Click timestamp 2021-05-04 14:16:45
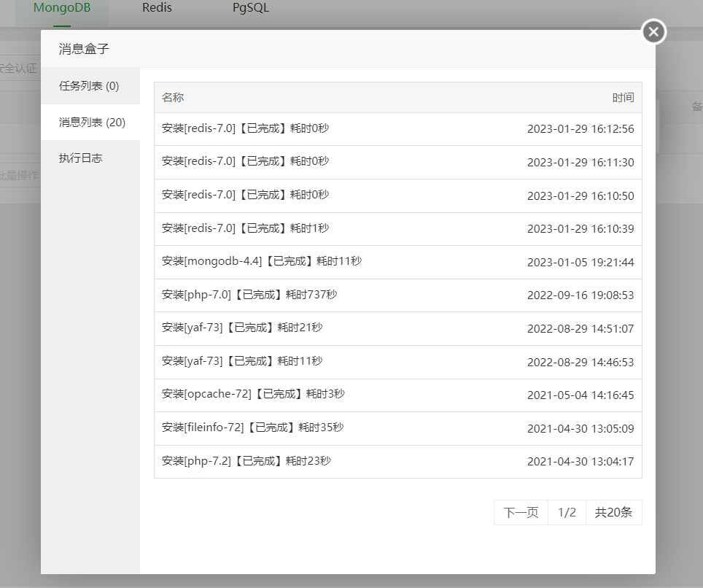Screen dimensions: 703x588 point(580,395)
